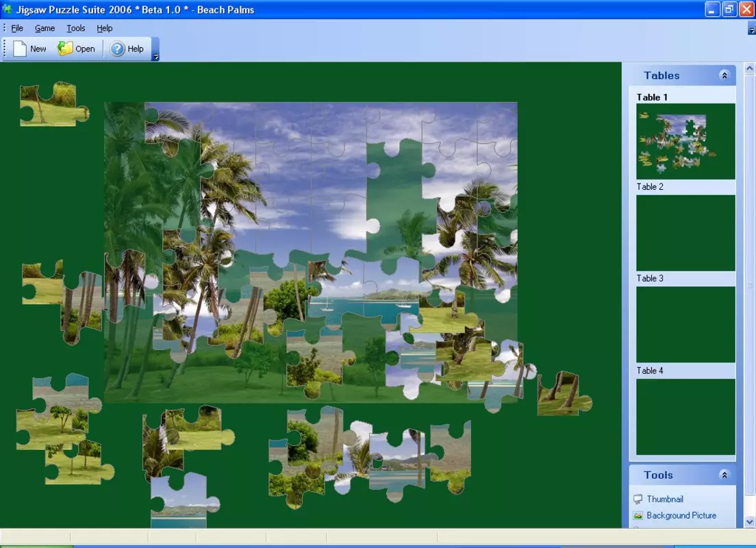Viewport: 756px width, 548px height.
Task: Close the Jigsaw Puzzle Suite window
Action: (x=746, y=9)
